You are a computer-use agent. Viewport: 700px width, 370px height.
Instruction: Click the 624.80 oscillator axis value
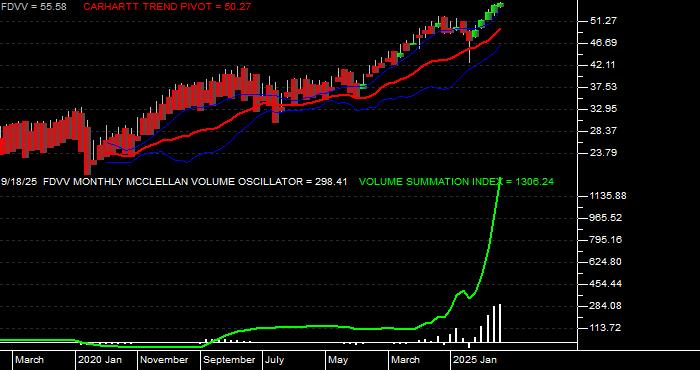(x=606, y=262)
